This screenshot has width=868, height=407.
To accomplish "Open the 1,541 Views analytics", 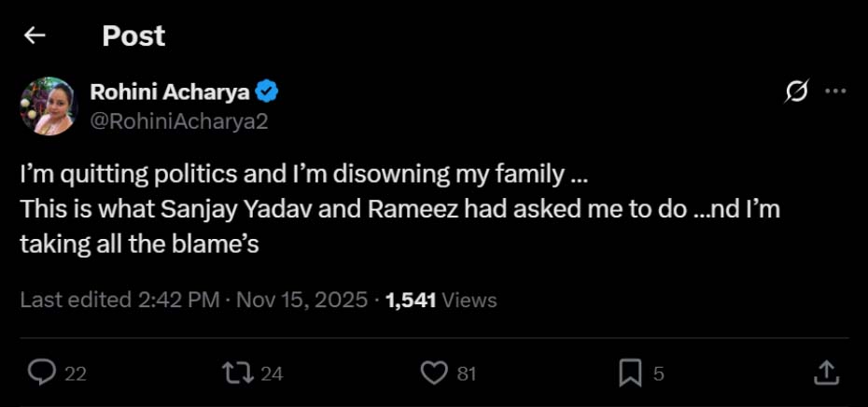I will coord(441,300).
